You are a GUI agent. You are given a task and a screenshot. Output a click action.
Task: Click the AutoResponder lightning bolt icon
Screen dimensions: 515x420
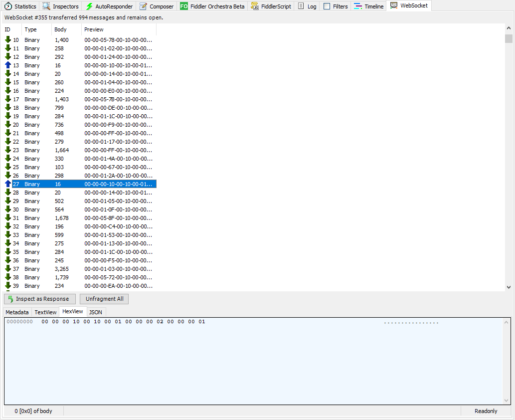89,6
